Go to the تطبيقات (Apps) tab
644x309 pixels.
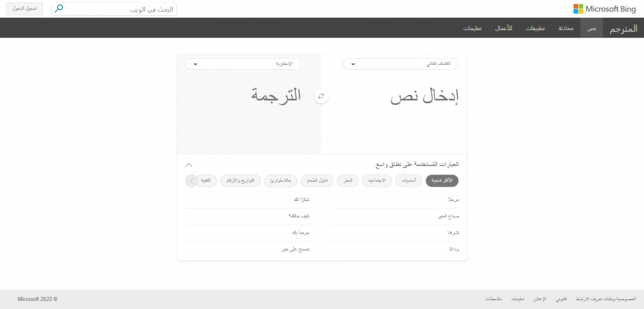point(535,29)
